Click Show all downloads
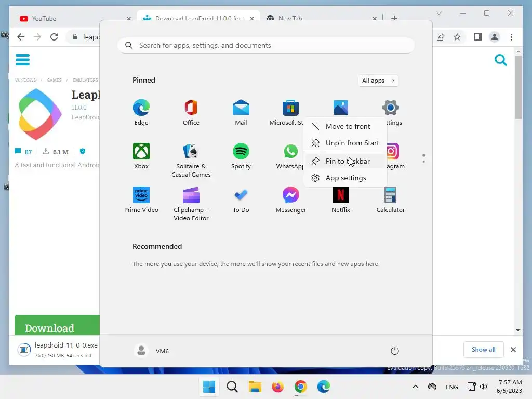Image resolution: width=532 pixels, height=399 pixels. coord(483,350)
